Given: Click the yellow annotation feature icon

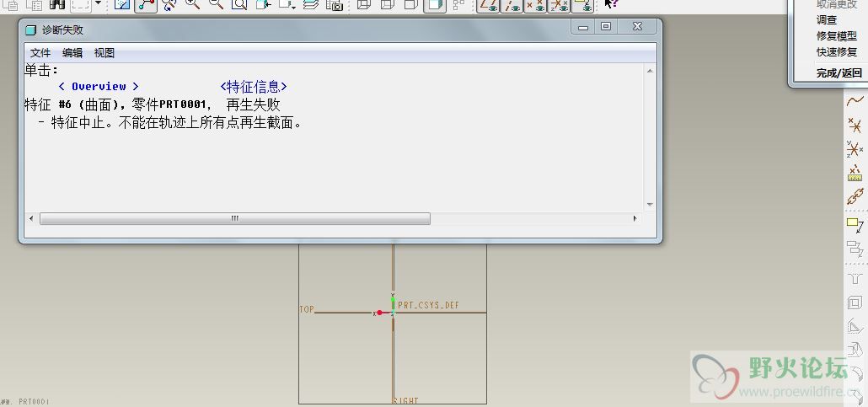Looking at the screenshot, I should 855,225.
